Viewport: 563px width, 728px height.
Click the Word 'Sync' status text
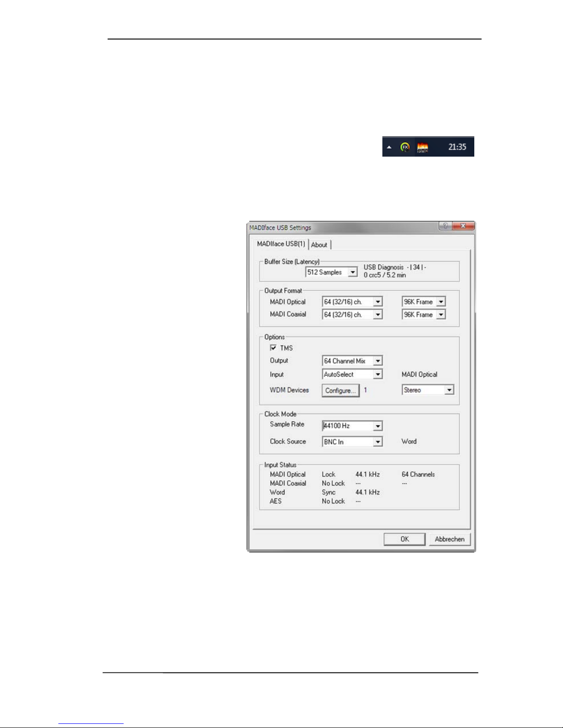[329, 492]
